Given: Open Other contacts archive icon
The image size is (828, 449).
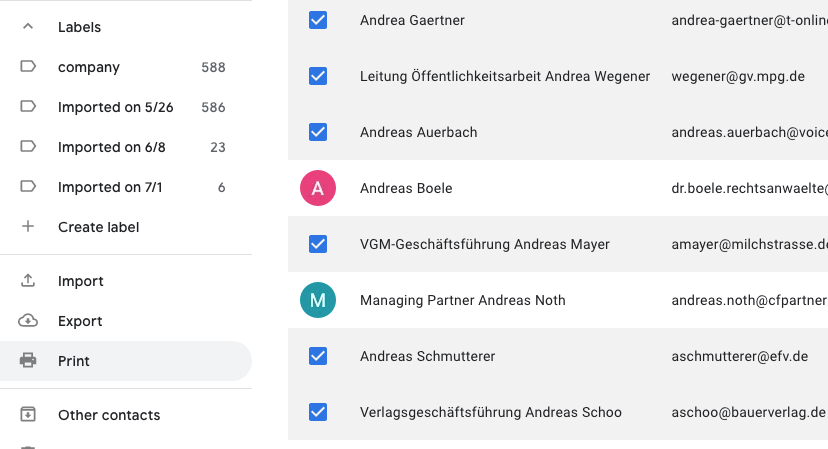Looking at the screenshot, I should [x=28, y=415].
